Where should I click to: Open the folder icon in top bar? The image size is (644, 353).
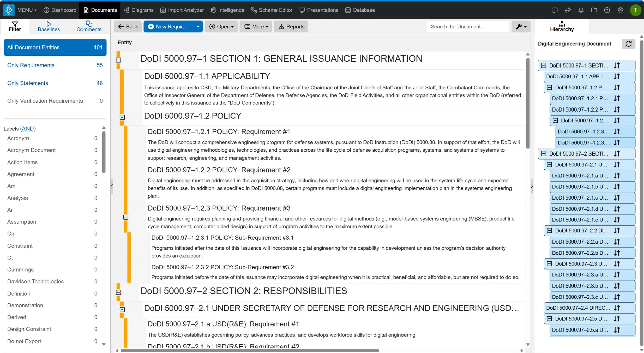594,10
